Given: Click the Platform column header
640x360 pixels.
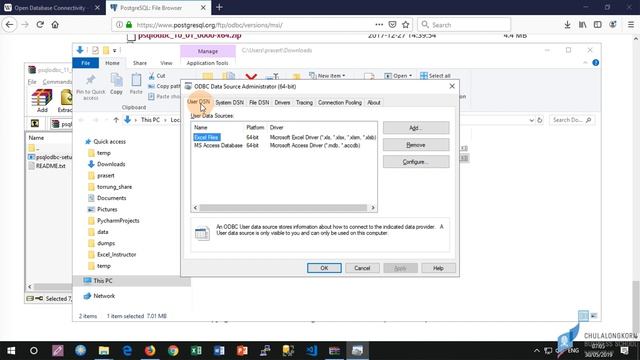Looking at the screenshot, I should tap(255, 127).
